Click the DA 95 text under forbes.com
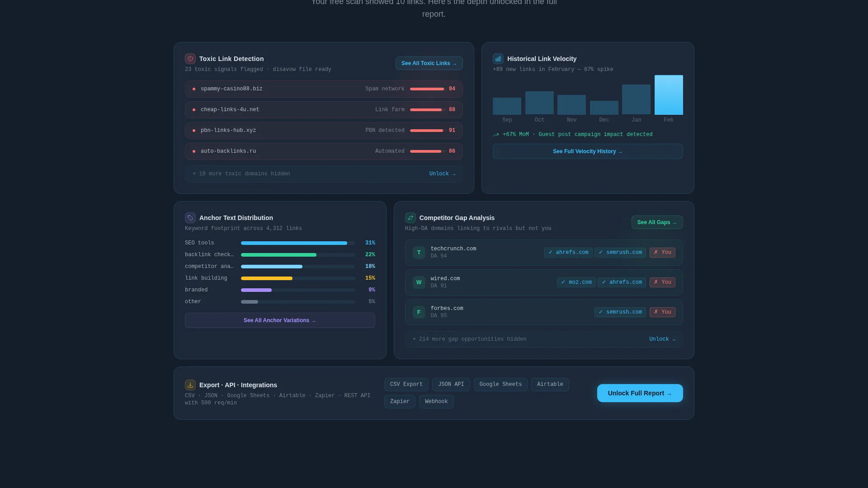The width and height of the screenshot is (868, 488). pyautogui.click(x=439, y=316)
